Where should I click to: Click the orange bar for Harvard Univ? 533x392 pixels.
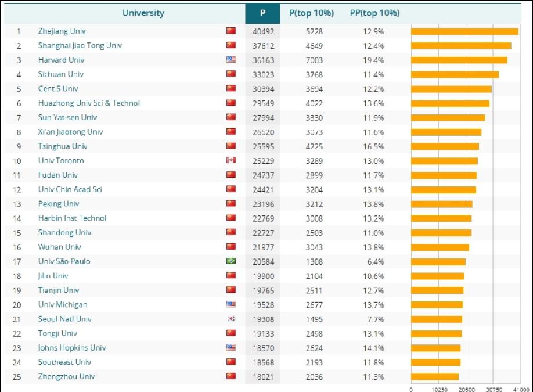[459, 60]
